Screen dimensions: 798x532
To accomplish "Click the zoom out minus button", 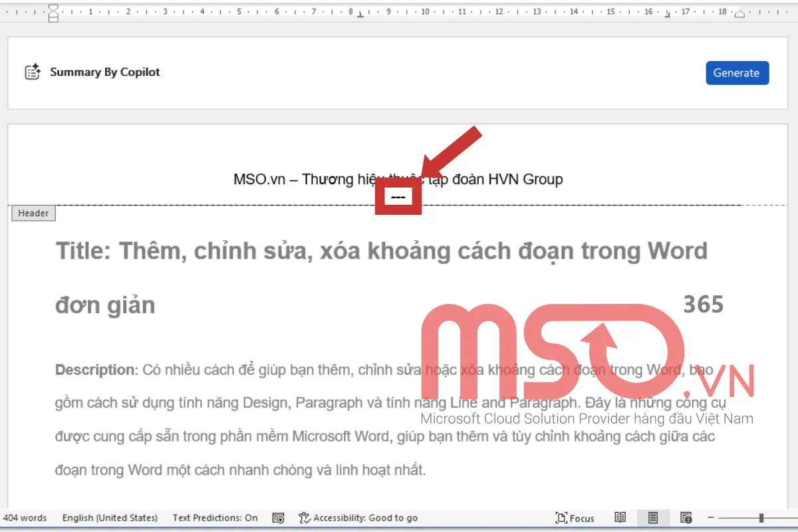I will pyautogui.click(x=710, y=518).
